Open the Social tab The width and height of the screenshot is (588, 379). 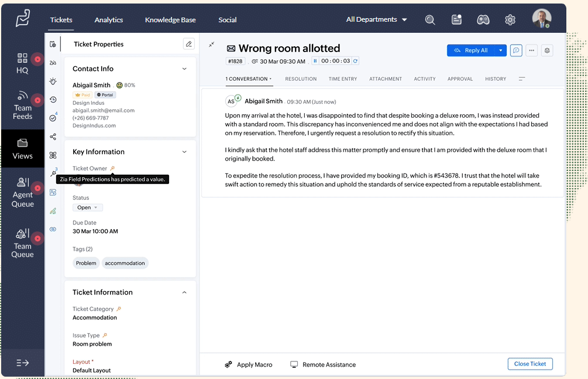pyautogui.click(x=227, y=20)
